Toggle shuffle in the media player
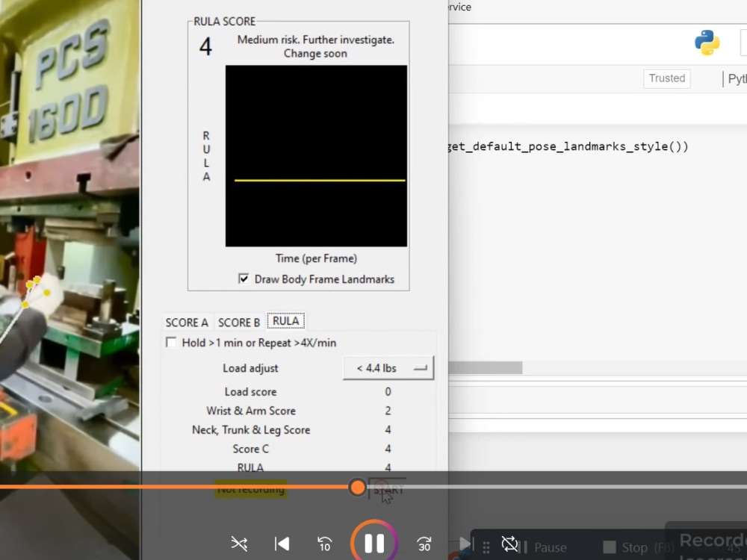This screenshot has height=560, width=747. [x=239, y=544]
